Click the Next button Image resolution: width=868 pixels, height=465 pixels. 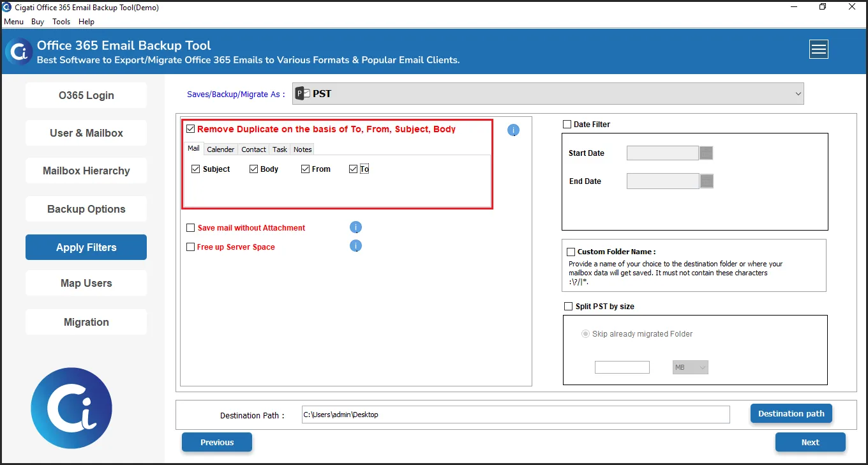811,442
